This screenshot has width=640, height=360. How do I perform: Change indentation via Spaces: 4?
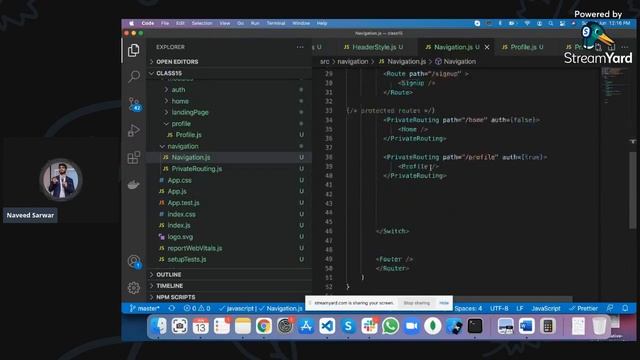(x=468, y=309)
